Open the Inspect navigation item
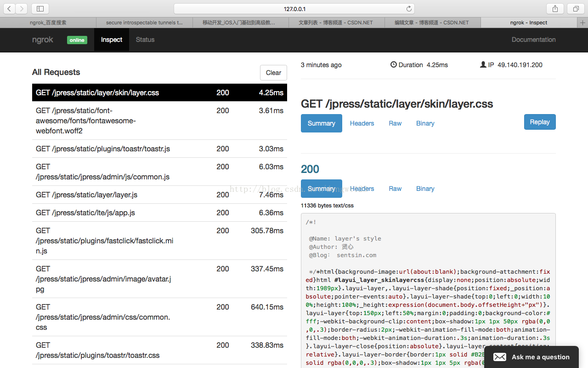This screenshot has width=588, height=368. pos(112,40)
